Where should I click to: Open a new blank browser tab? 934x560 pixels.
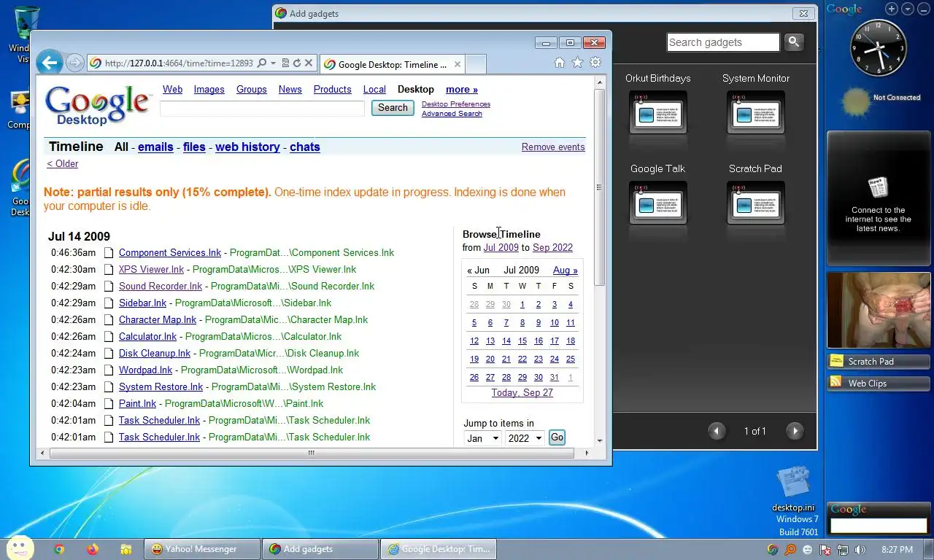click(476, 64)
